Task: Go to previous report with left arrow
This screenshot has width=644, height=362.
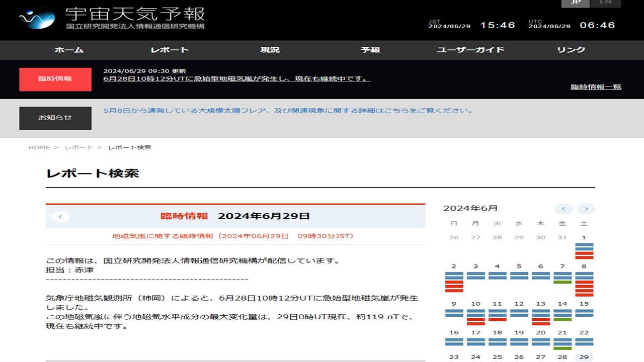Action: pyautogui.click(x=60, y=217)
